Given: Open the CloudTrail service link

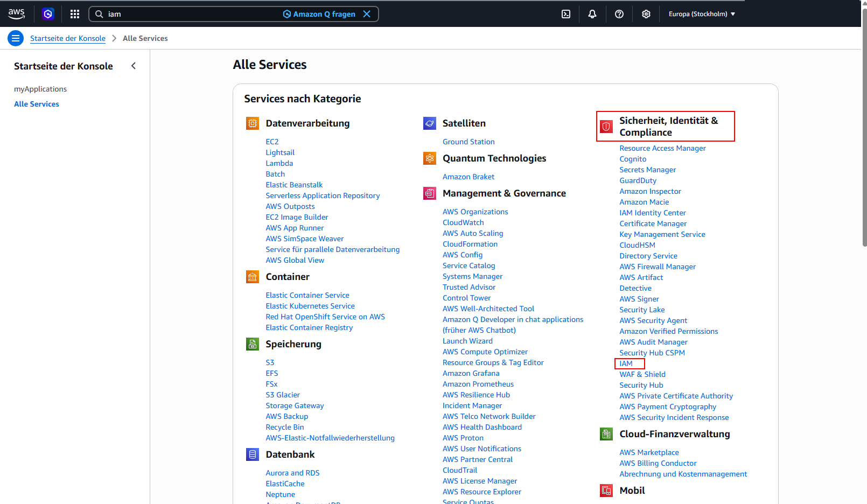Looking at the screenshot, I should [x=460, y=470].
